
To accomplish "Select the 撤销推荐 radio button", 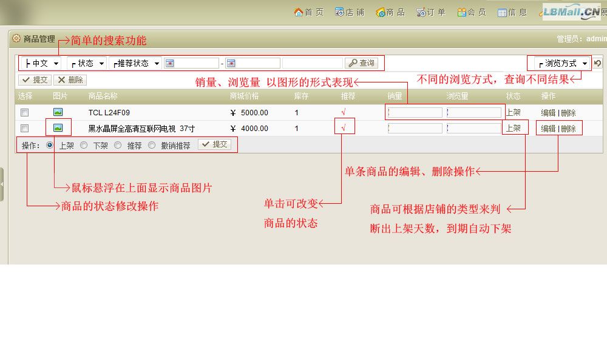I will [152, 145].
